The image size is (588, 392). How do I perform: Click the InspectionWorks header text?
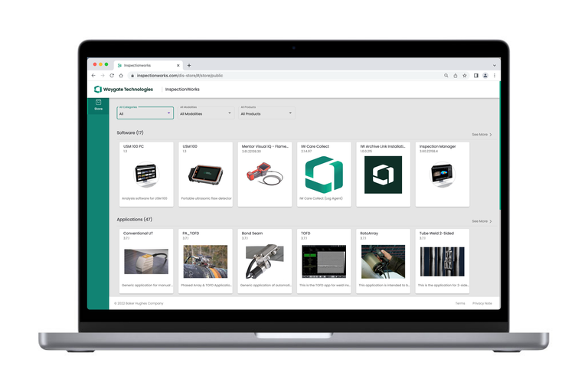(x=182, y=90)
